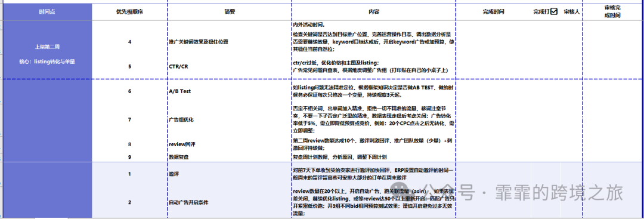644x219 pixels.
Task: Select the '时间点' header cell
Action: 47,12
